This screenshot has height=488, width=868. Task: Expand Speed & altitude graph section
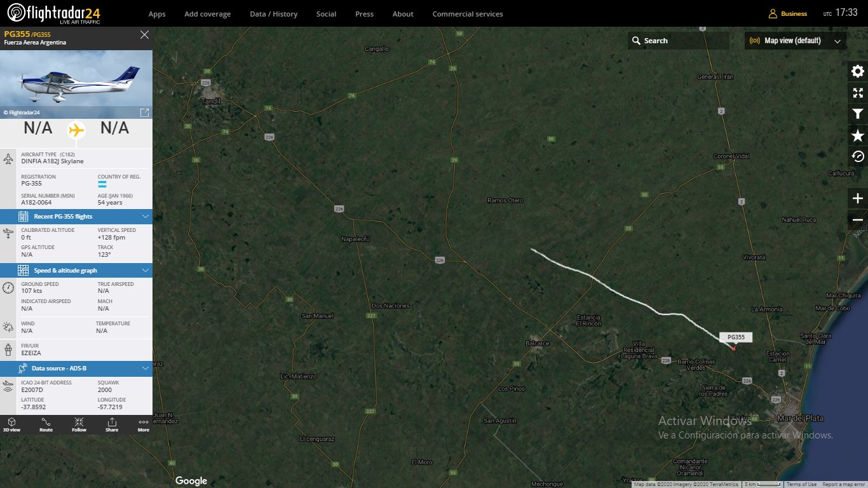coord(76,271)
